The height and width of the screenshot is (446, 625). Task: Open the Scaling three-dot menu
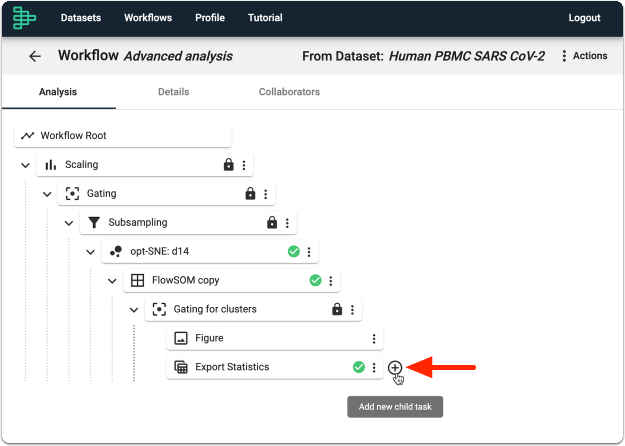244,165
